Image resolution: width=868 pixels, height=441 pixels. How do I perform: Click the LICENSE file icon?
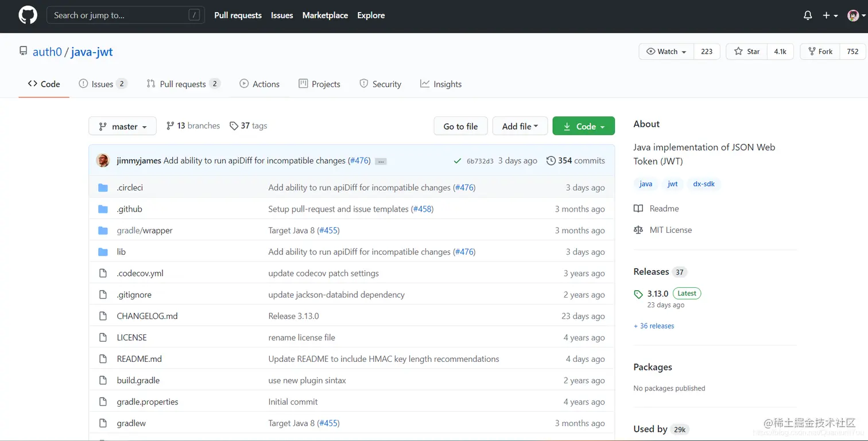[103, 337]
